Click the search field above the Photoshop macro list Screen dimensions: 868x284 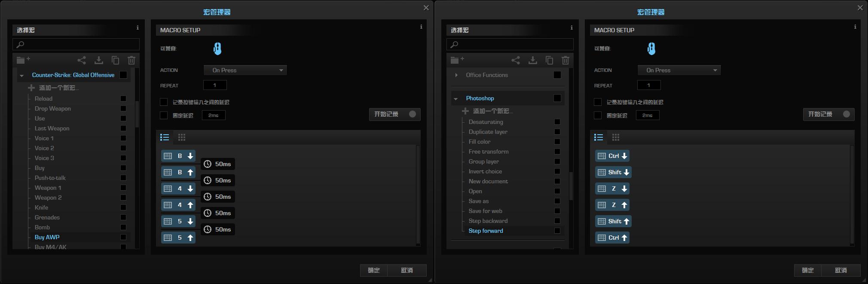coord(510,44)
